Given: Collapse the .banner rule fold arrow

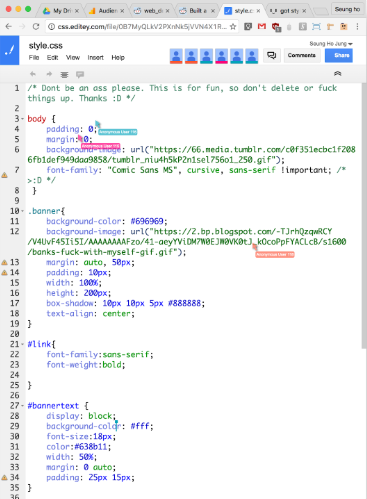Looking at the screenshot, I should pos(22,211).
